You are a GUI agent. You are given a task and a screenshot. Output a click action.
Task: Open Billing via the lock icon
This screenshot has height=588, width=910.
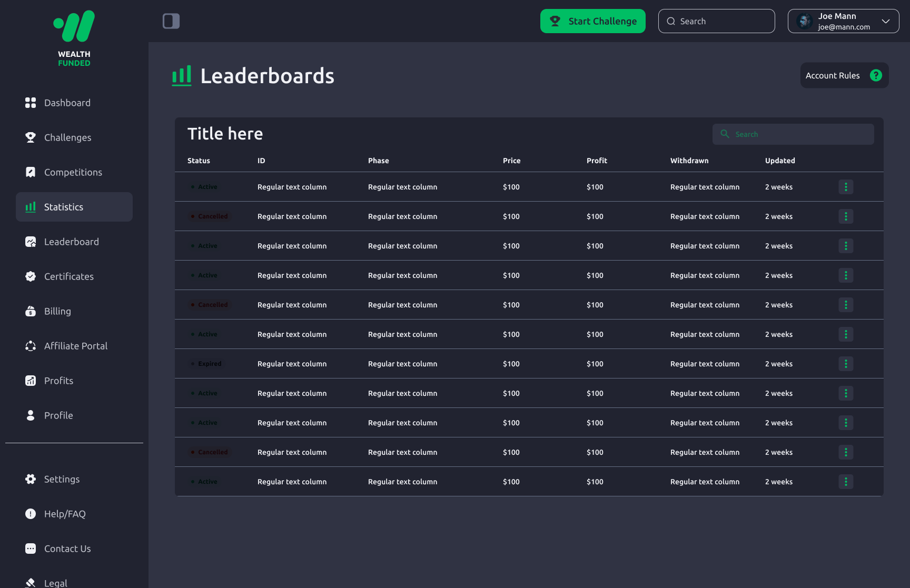click(31, 311)
